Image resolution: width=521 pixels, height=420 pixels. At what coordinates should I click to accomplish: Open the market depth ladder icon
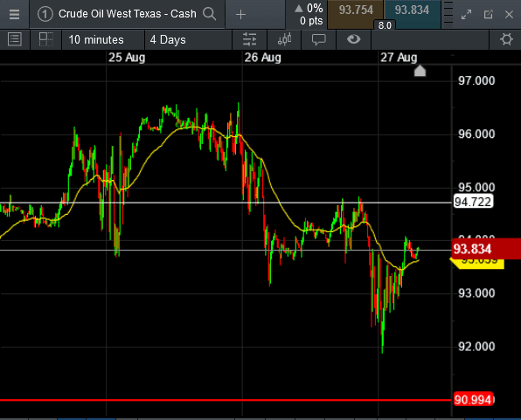point(448,14)
